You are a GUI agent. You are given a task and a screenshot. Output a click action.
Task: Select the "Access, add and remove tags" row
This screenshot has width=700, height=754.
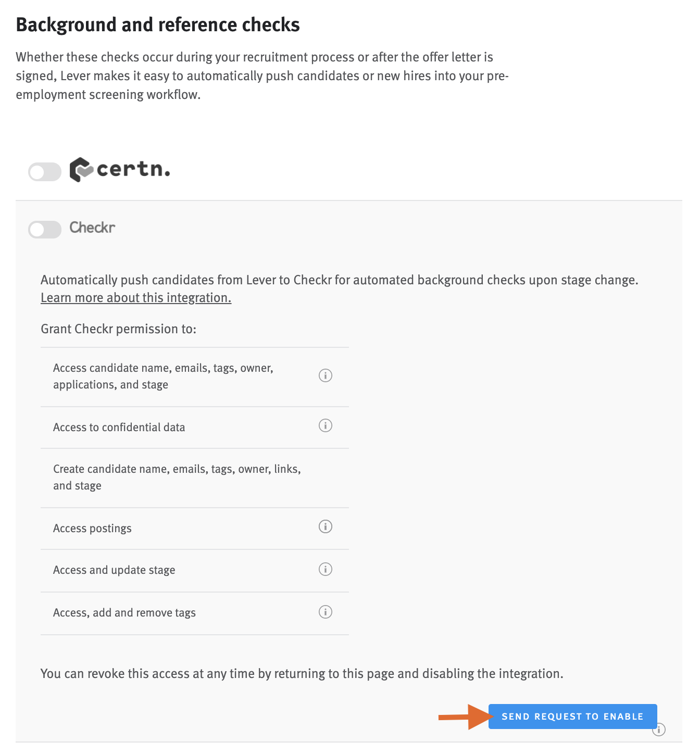[x=123, y=612]
